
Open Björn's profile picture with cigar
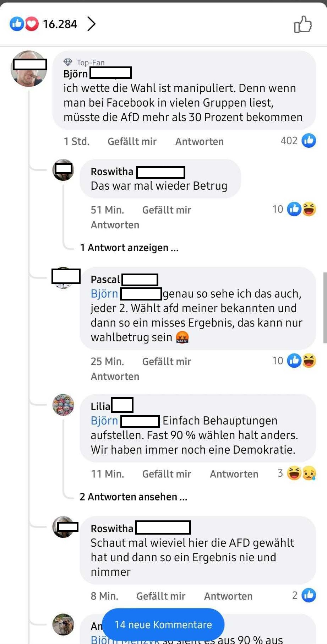point(29,69)
